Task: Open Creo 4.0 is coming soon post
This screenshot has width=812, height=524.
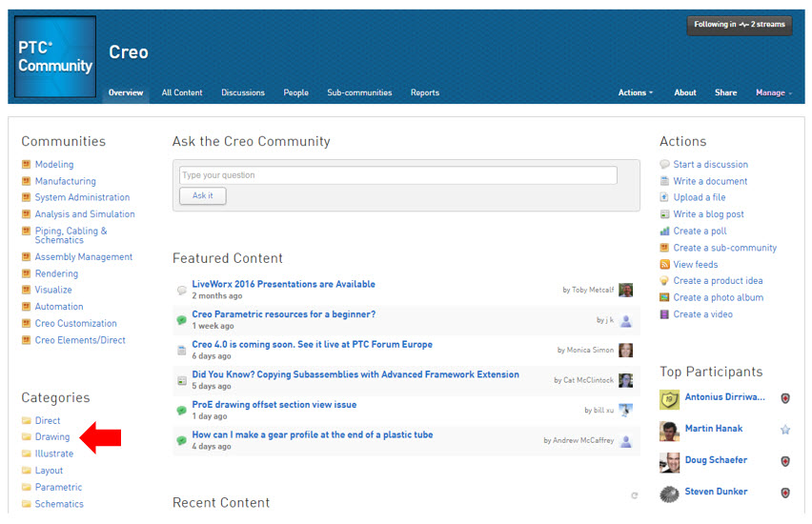Action: (x=312, y=344)
